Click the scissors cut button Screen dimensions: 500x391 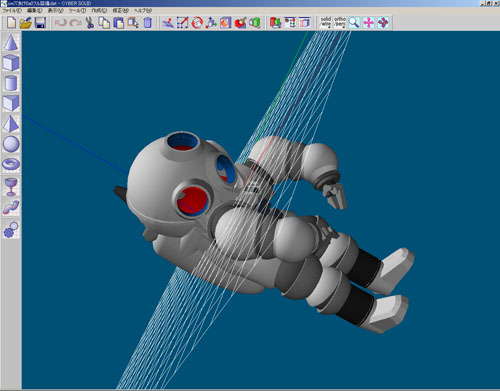point(90,23)
